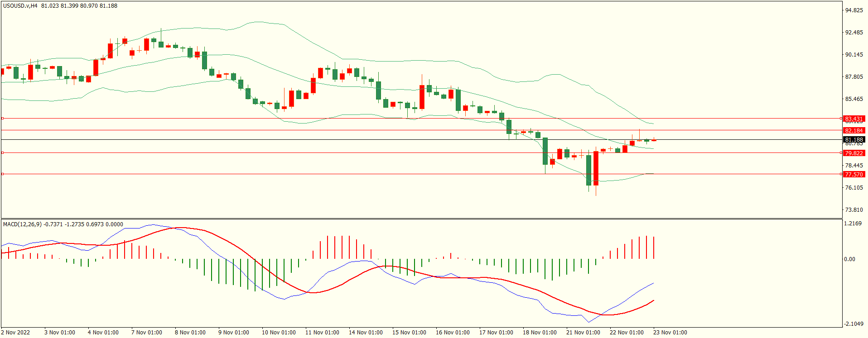Click the 2 Nov 2022 date label
Screen dimensions: 868x338
[16, 333]
